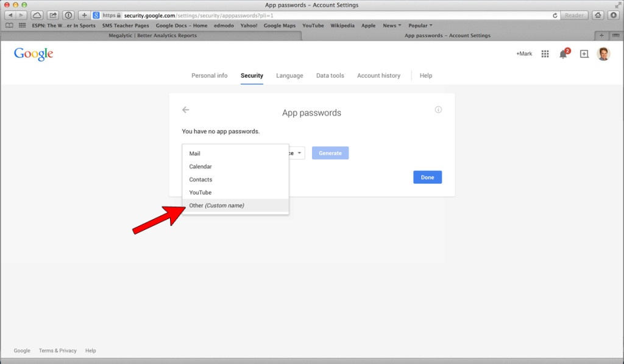This screenshot has width=624, height=364.
Task: Expand the device selection dropdown
Action: tap(299, 153)
